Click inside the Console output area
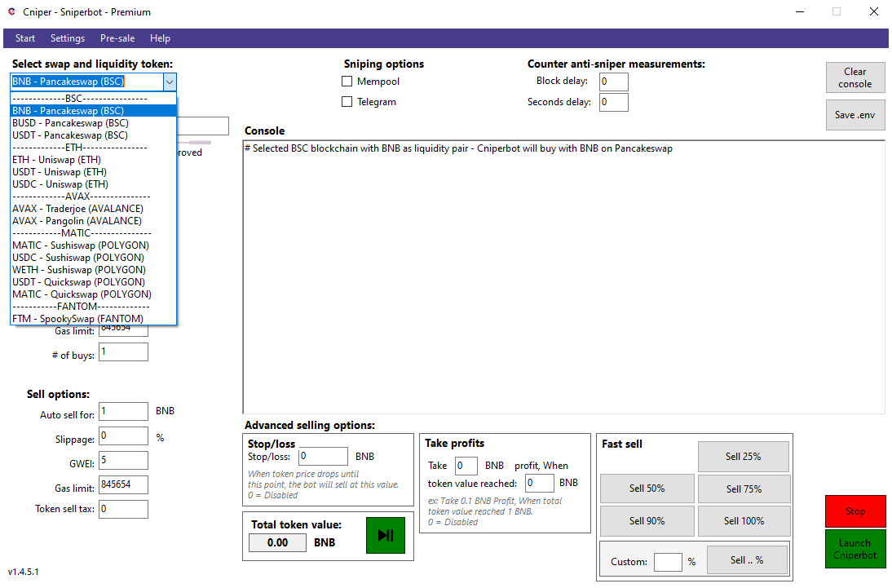892x588 pixels. coord(563,276)
